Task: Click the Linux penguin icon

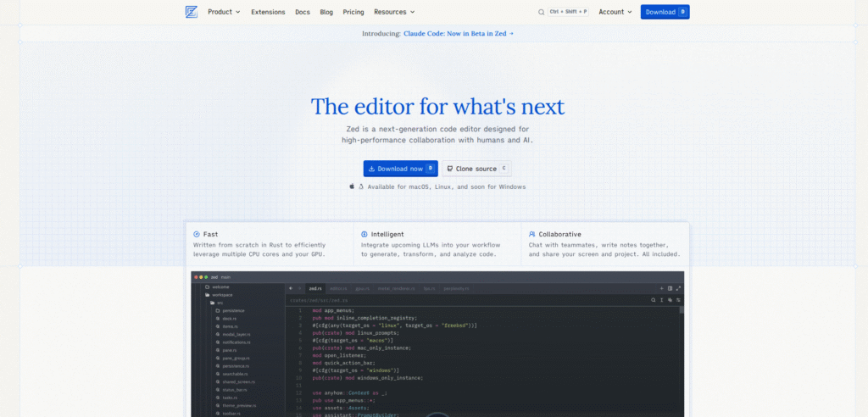Action: tap(361, 186)
